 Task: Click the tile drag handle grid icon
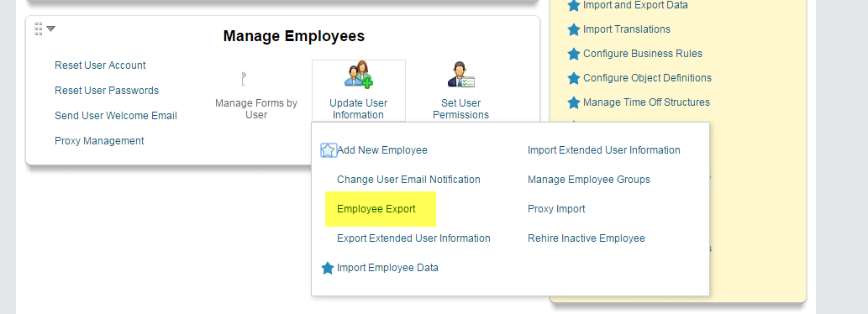pos(38,29)
